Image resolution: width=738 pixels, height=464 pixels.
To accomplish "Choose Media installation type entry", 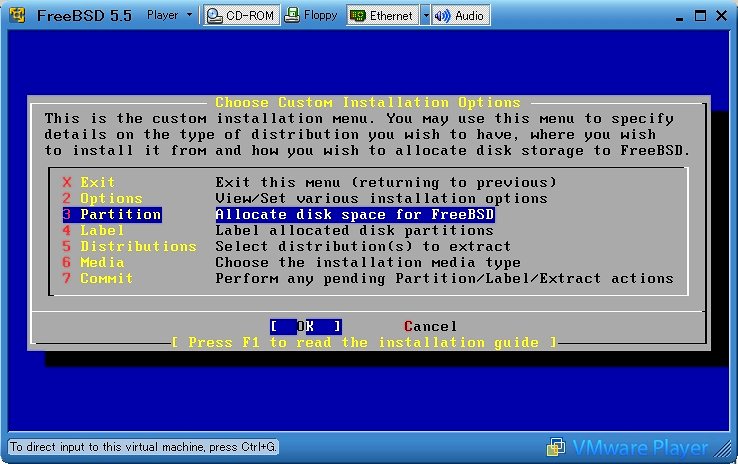I will pos(102,262).
